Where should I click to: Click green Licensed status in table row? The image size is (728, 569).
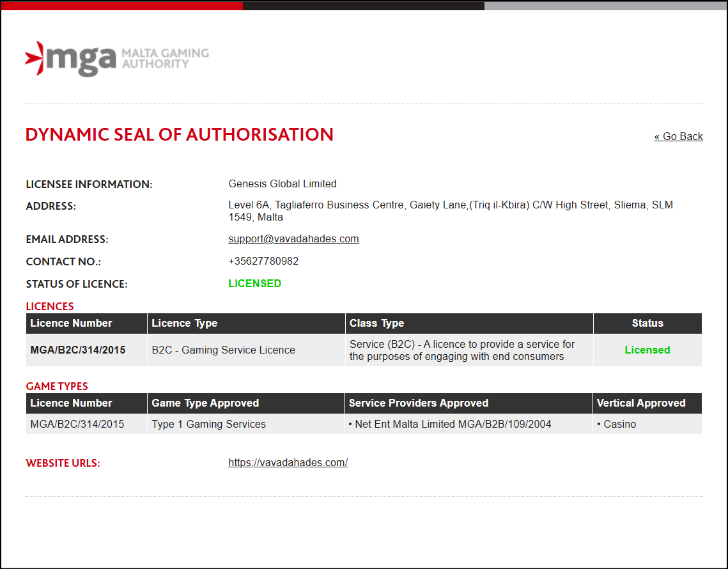click(x=647, y=350)
